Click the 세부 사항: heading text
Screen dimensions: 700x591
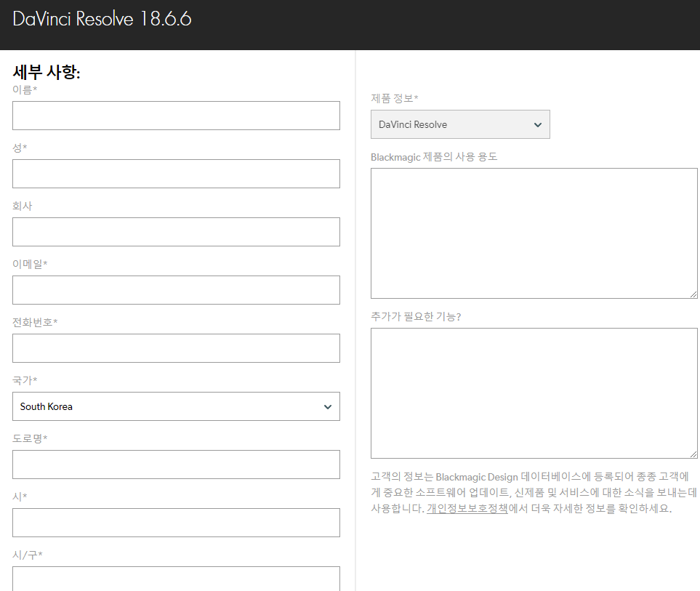coord(47,72)
